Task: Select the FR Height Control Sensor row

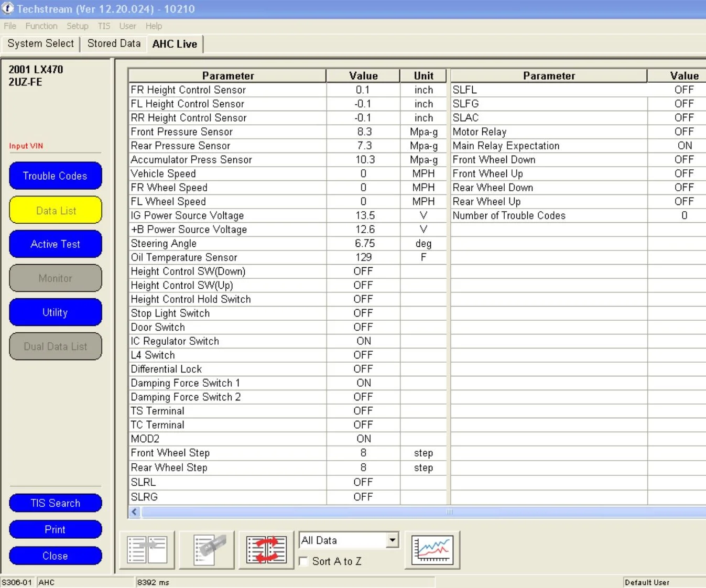Action: pos(287,90)
